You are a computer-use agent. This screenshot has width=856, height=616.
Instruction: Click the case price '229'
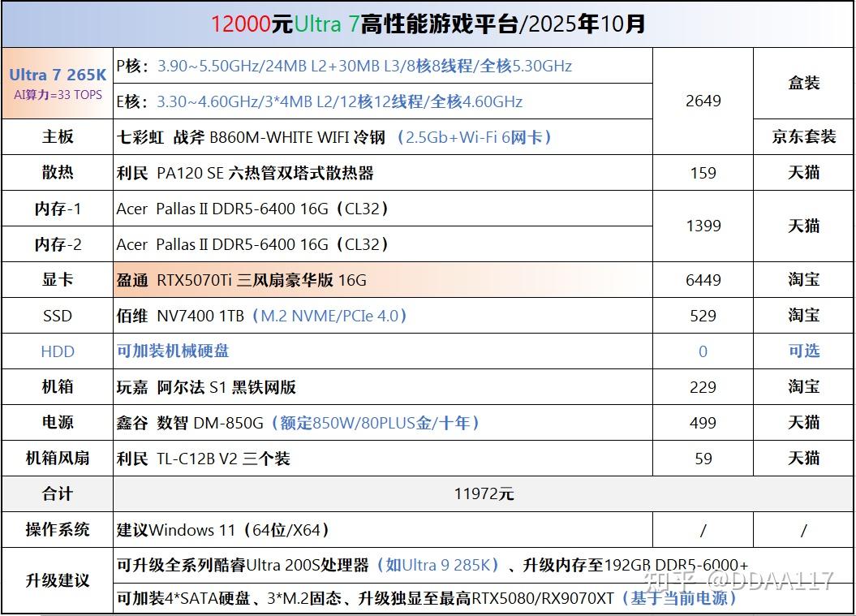[x=703, y=387]
